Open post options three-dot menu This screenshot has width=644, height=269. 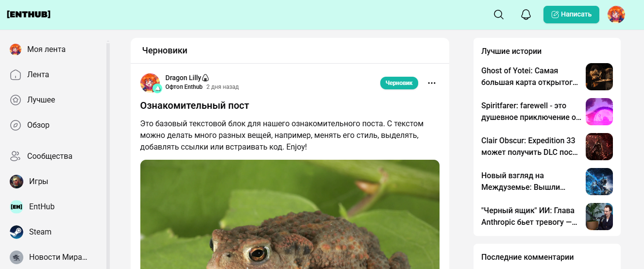(432, 83)
